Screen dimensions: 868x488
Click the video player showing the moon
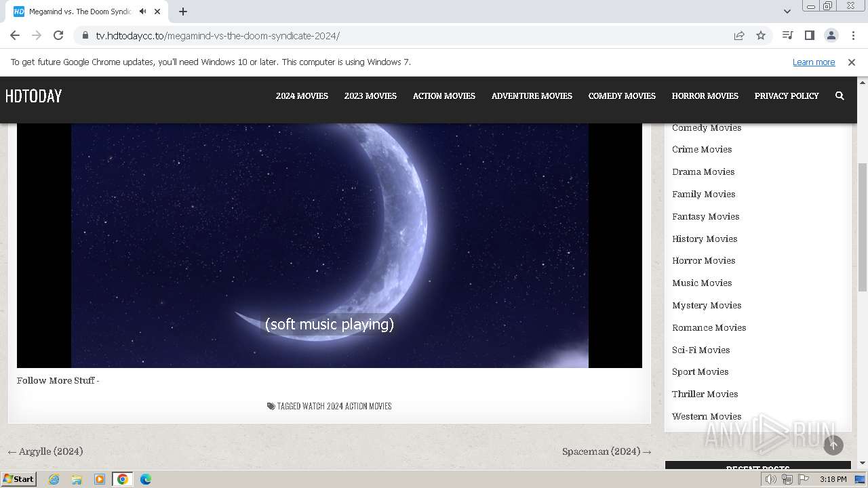[330, 245]
